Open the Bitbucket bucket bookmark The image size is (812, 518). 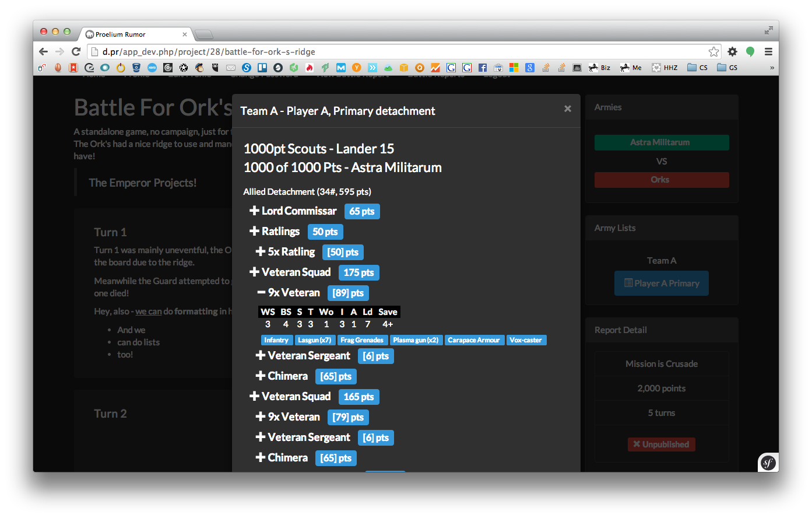point(136,68)
